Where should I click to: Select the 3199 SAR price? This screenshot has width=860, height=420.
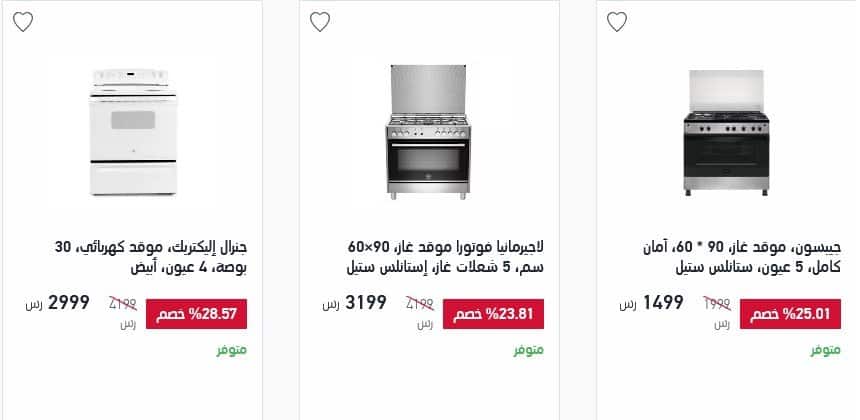(355, 303)
